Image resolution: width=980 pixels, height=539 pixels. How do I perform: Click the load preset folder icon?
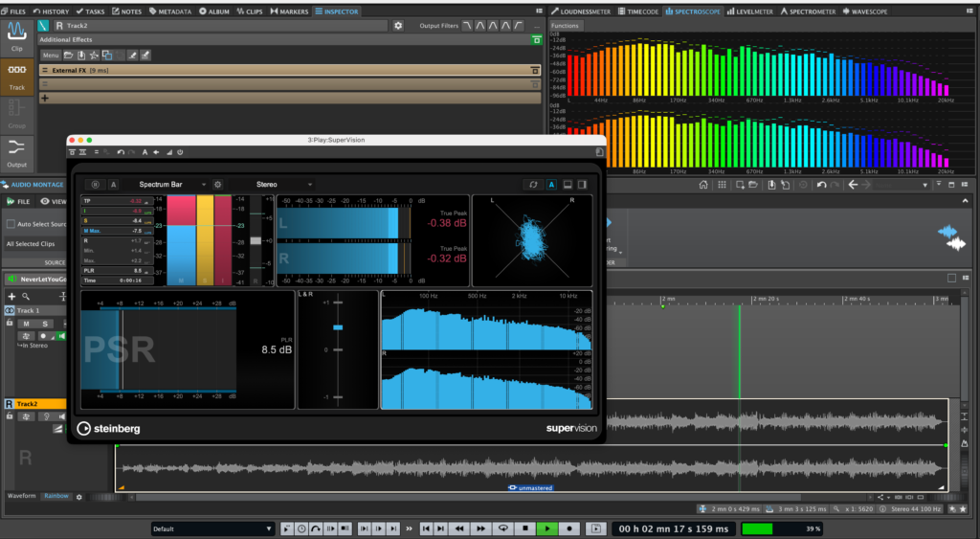69,55
